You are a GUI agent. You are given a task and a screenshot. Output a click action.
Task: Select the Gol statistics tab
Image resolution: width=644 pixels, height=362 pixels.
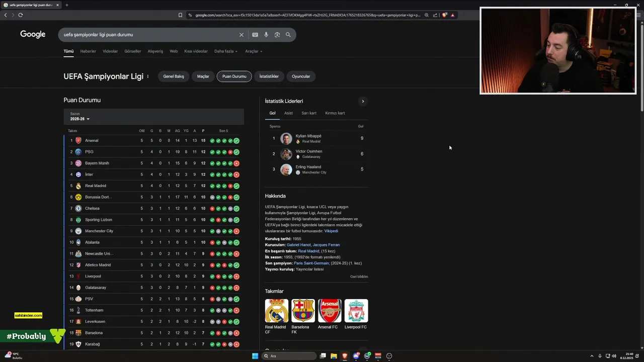point(272,113)
